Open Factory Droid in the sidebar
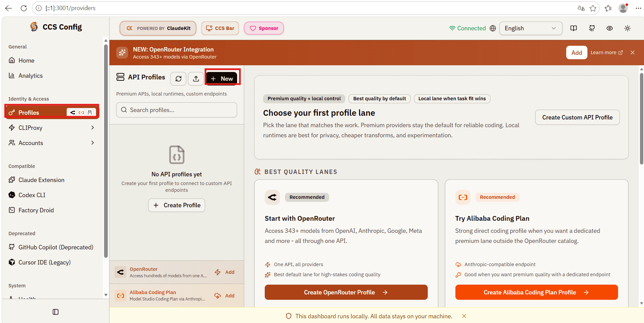Screen dimensions: 644x323 point(52,210)
